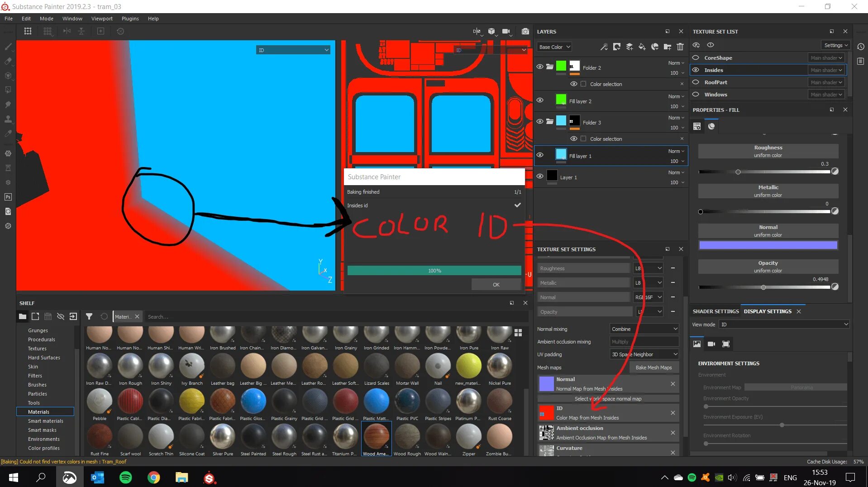Open the View mode ID dropdown
The image size is (868, 487).
coord(784,324)
